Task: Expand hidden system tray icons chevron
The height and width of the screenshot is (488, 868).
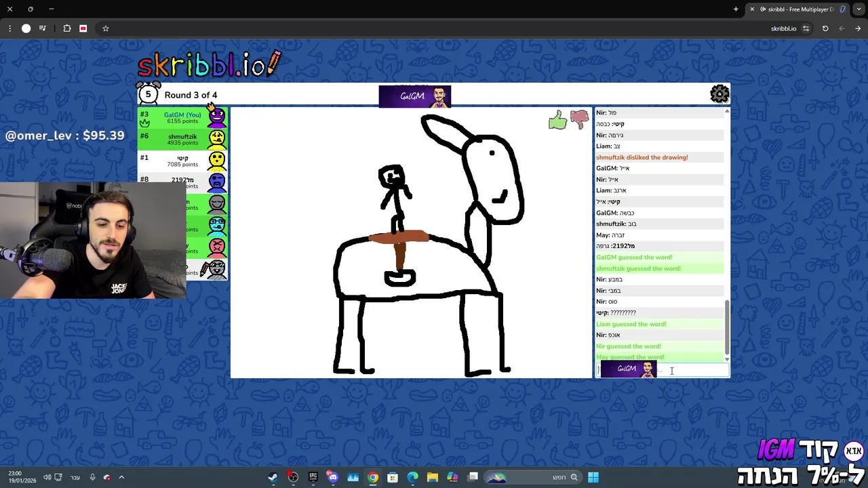Action: coord(121,477)
